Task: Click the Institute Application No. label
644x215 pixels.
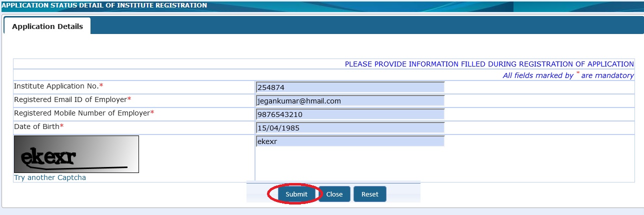Action: [x=56, y=86]
